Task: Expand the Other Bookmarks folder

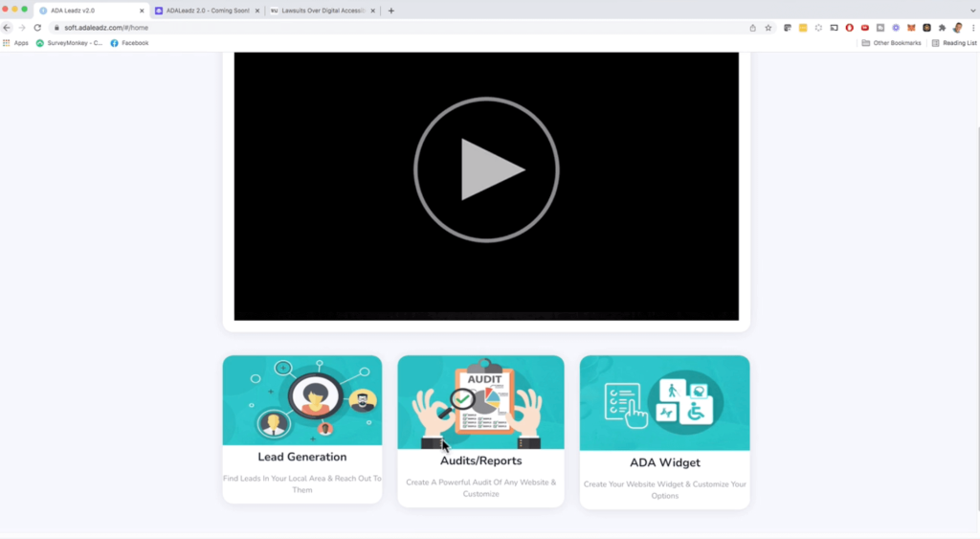Action: tap(891, 43)
